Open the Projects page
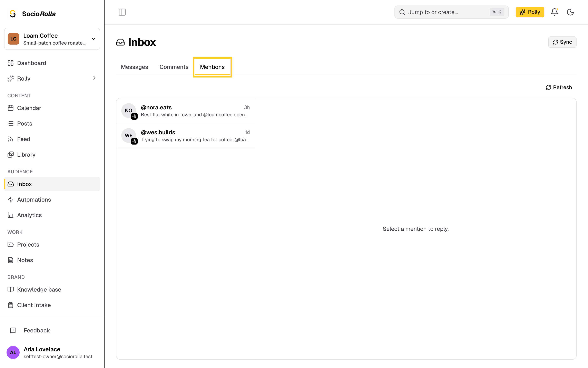588x368 pixels. (52, 244)
